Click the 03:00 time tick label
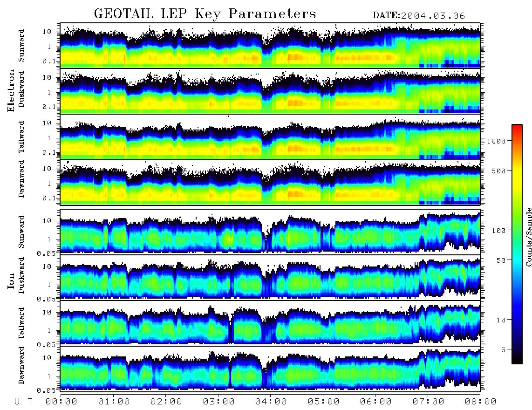This screenshot has width=532, height=410. pyautogui.click(x=219, y=402)
